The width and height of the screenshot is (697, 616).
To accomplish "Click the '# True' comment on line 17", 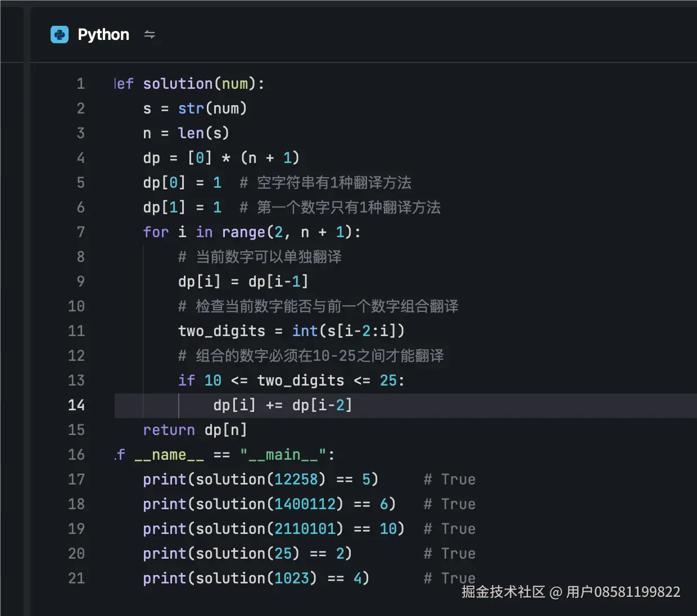I will 450,479.
